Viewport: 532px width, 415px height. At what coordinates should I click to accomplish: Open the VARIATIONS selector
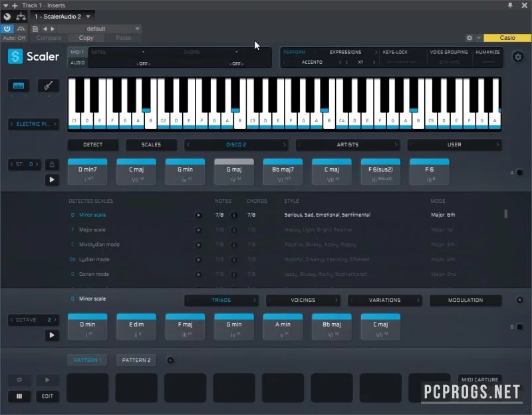click(385, 300)
